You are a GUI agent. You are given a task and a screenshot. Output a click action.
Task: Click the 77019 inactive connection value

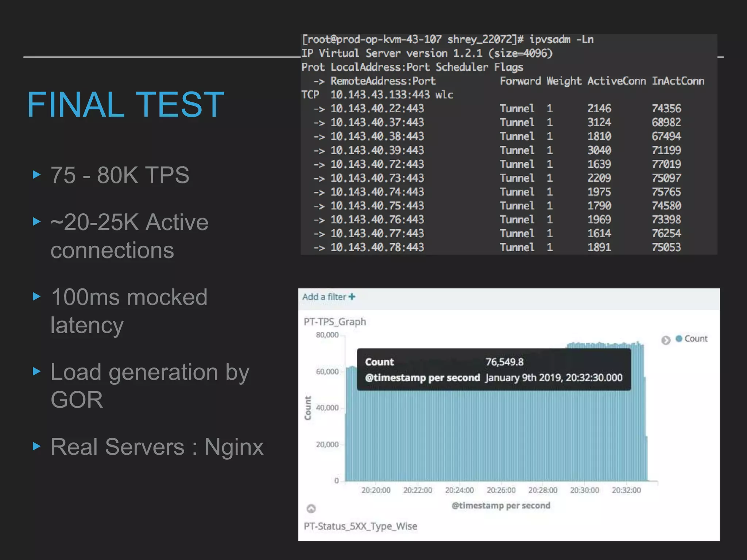point(666,164)
